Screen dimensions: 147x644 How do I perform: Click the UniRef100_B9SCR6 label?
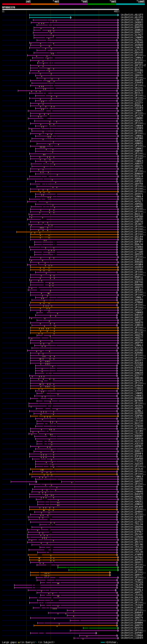click(x=132, y=70)
